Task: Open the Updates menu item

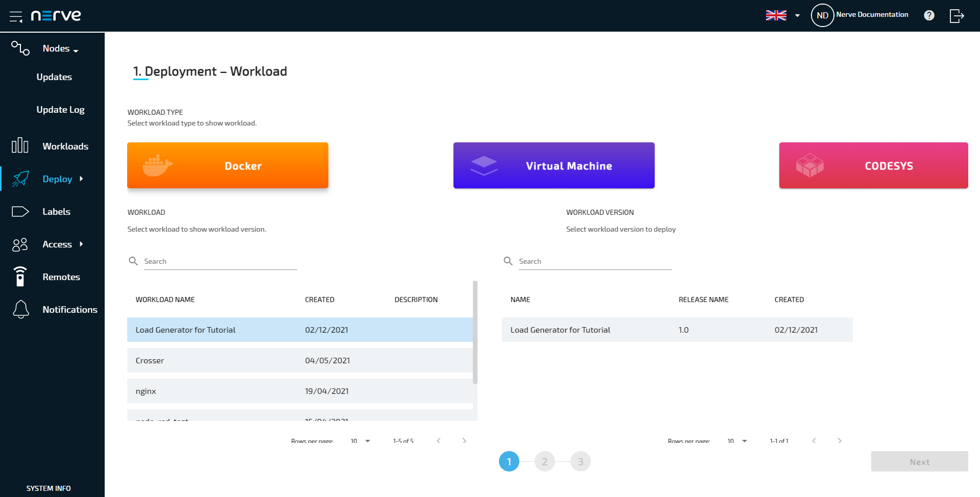Action: (54, 77)
